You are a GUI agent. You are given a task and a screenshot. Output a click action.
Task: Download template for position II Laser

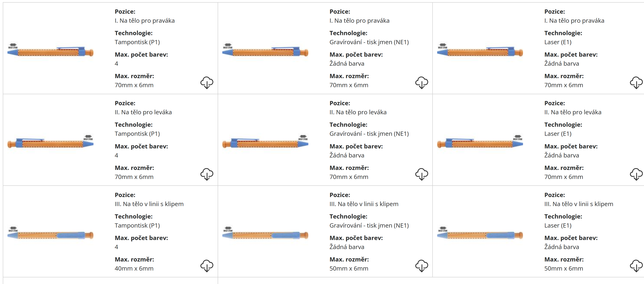[x=636, y=174]
